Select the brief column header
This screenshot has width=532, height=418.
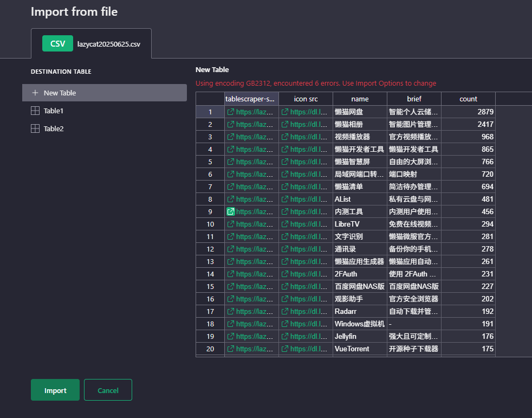[x=414, y=99]
